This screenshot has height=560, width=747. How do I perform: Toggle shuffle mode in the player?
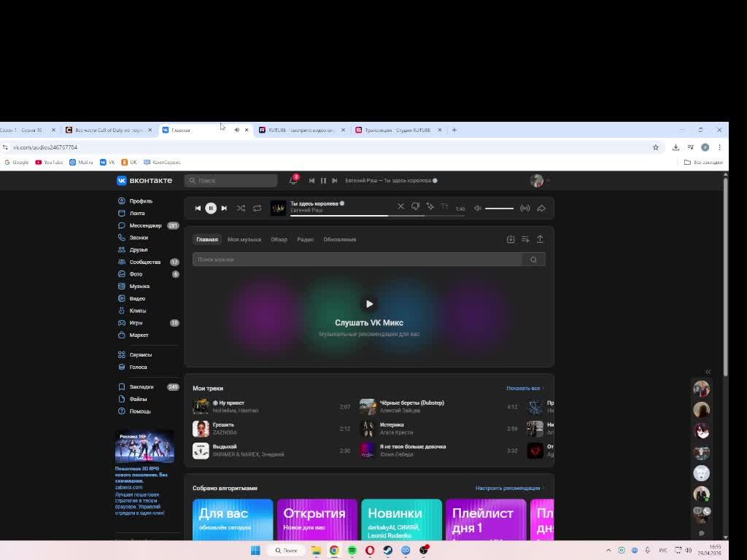pos(241,208)
